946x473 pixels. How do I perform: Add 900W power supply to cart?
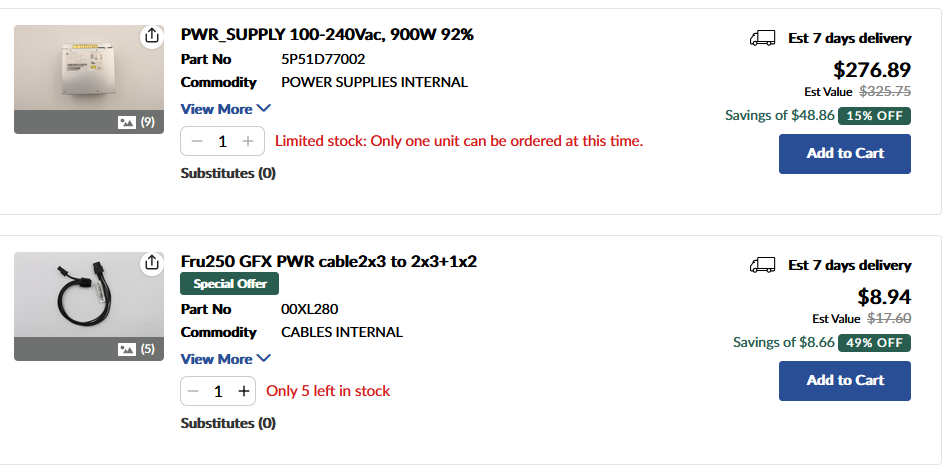[844, 153]
